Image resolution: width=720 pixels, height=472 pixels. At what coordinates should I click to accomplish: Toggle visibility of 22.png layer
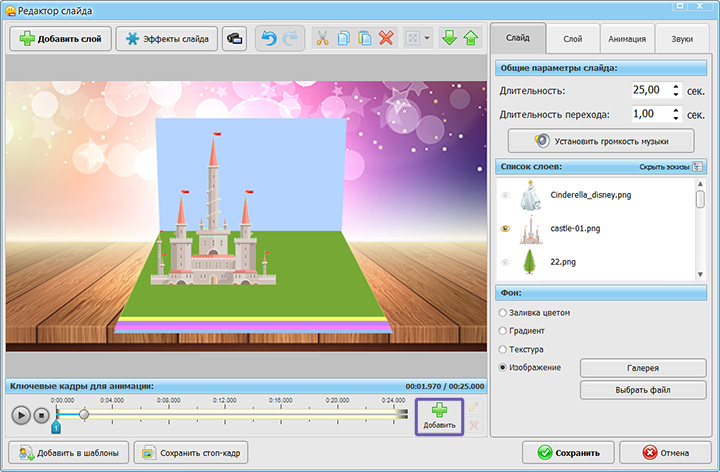click(x=505, y=262)
